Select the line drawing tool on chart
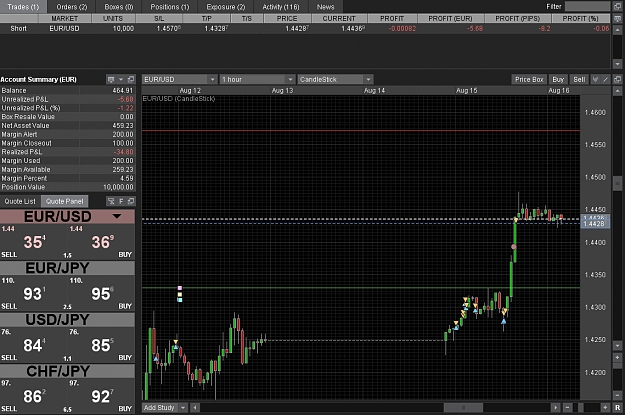The image size is (625, 415). click(x=605, y=79)
